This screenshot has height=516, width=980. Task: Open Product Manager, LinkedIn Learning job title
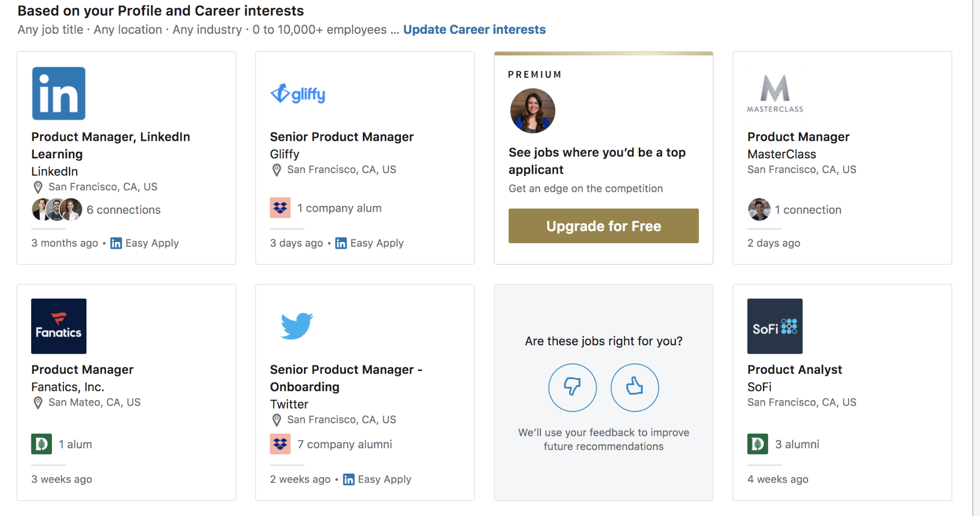110,145
